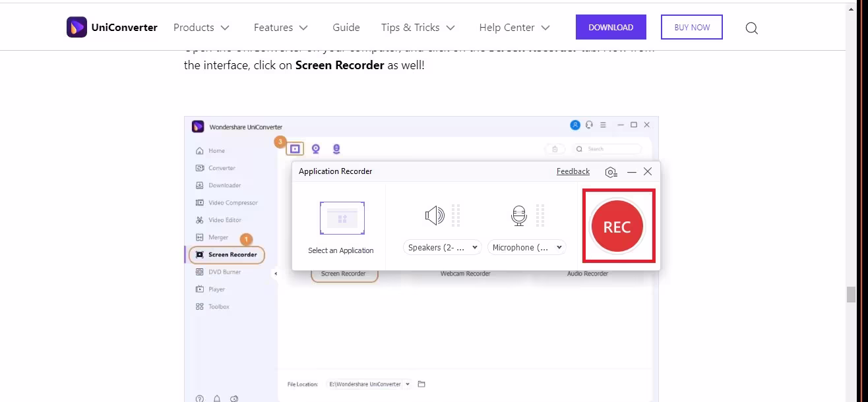The height and width of the screenshot is (402, 868).
Task: Choose the Screen Recorder card behind the dialog
Action: (x=344, y=274)
